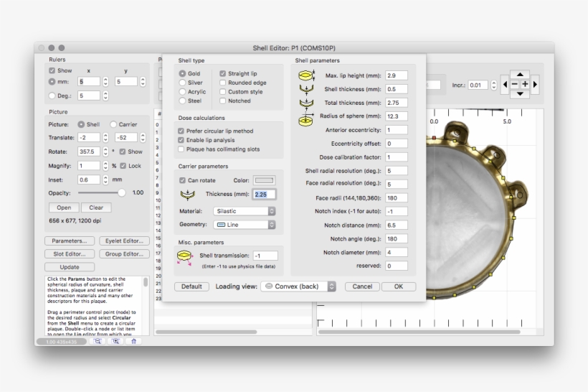Click Cancel in shell dialog
Screen dimensions: 588x392
[362, 286]
